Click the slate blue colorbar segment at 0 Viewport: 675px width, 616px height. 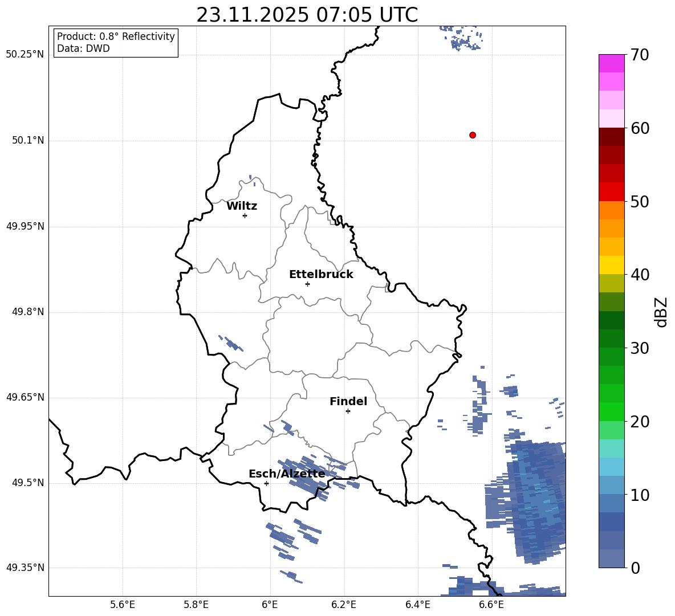click(x=611, y=558)
